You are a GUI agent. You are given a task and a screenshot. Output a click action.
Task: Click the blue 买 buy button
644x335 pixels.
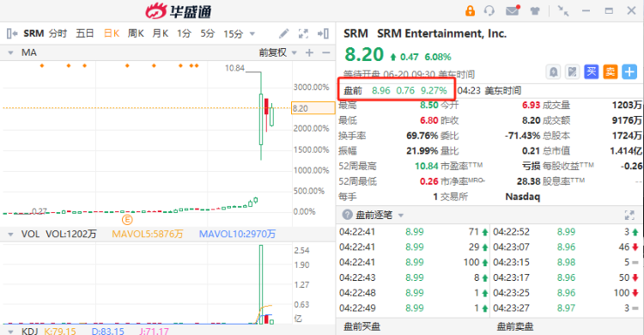coord(591,72)
